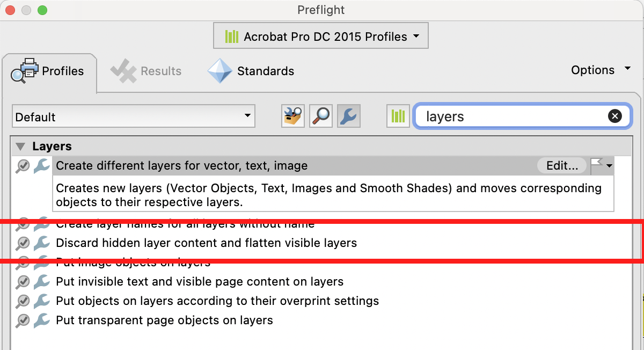Select "Discard hidden layer content and flatten visible layers"
Viewport: 644px width, 350px height.
click(x=206, y=243)
